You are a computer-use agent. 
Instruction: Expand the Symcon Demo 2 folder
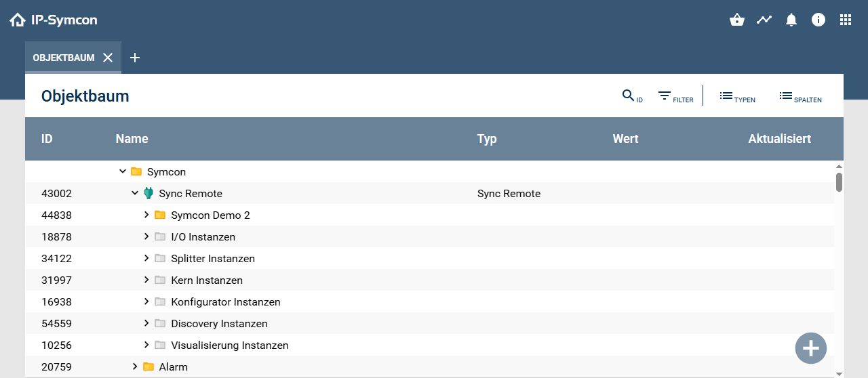point(146,215)
